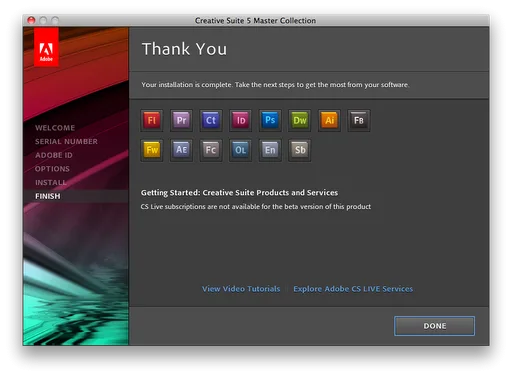Select the INSTALL step
The width and height of the screenshot is (512, 377).
[x=51, y=182]
